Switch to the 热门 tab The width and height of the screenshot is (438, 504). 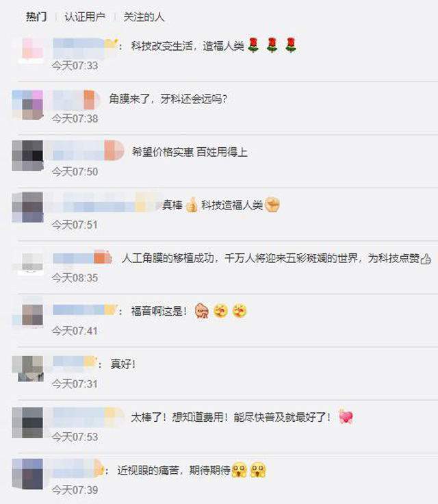(36, 16)
